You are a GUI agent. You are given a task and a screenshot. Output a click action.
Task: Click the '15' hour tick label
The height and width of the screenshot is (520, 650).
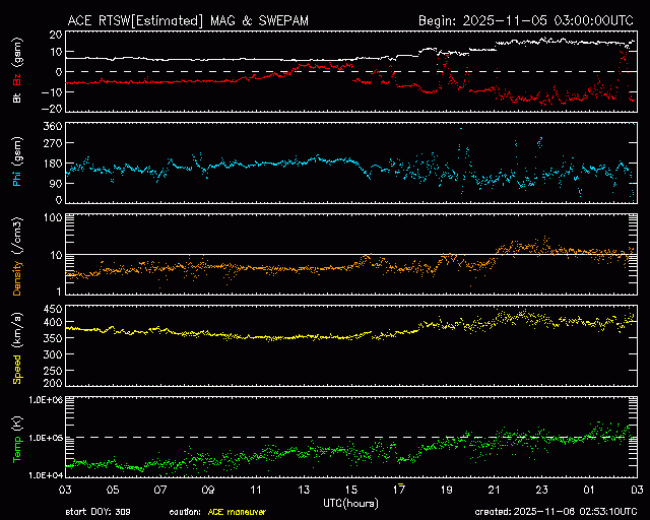click(351, 490)
